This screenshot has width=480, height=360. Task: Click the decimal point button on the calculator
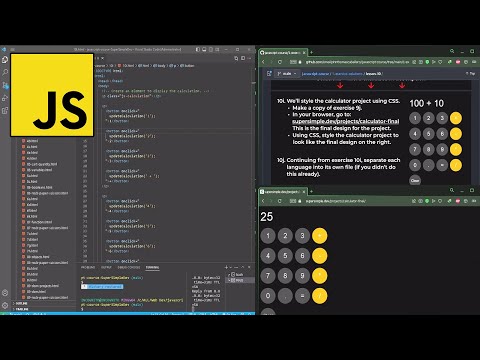click(x=285, y=296)
